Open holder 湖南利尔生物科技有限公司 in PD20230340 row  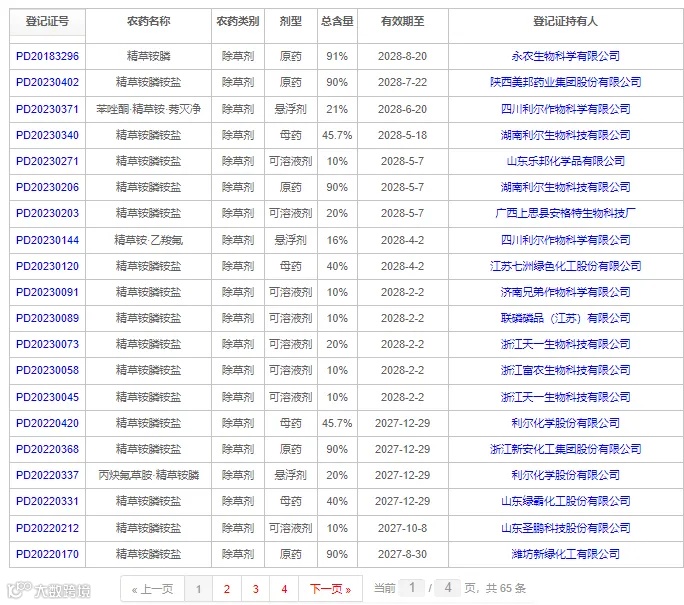pos(566,135)
